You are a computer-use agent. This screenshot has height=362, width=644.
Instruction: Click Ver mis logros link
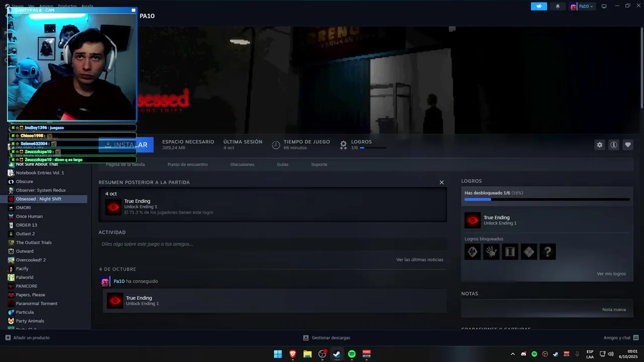(x=611, y=274)
